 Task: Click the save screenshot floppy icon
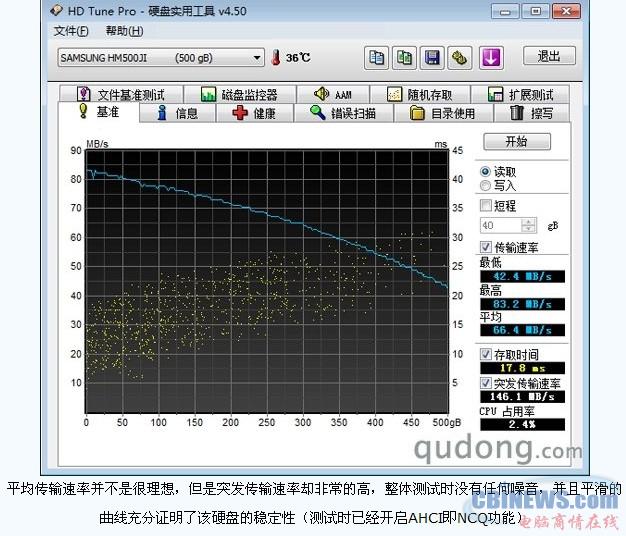[432, 58]
